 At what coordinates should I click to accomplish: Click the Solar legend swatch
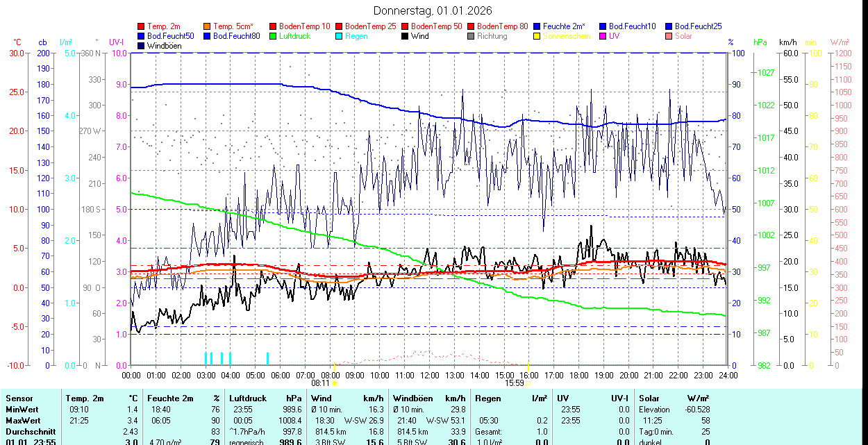click(669, 36)
